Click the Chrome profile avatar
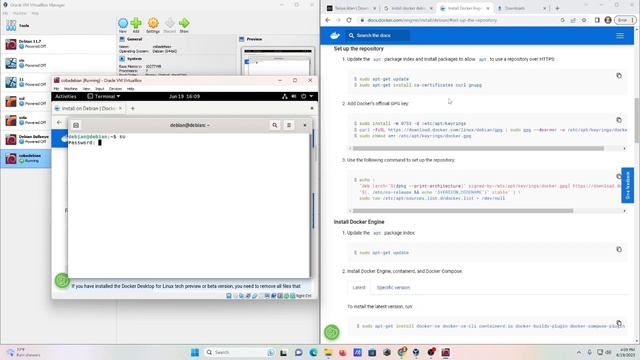The image size is (640, 360). click(x=608, y=20)
